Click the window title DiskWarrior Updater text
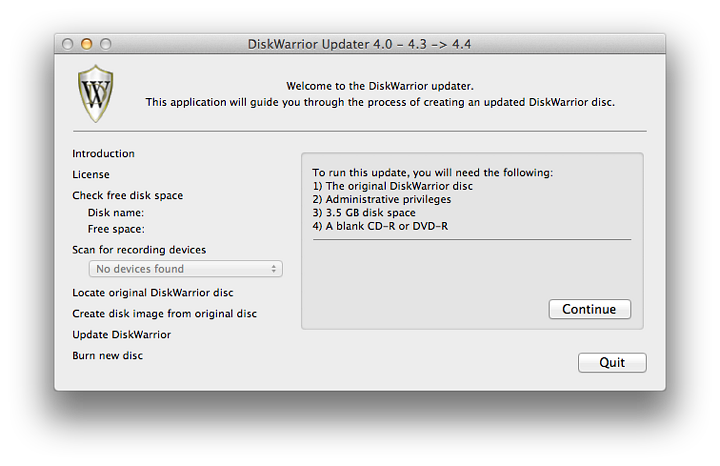 pyautogui.click(x=360, y=44)
